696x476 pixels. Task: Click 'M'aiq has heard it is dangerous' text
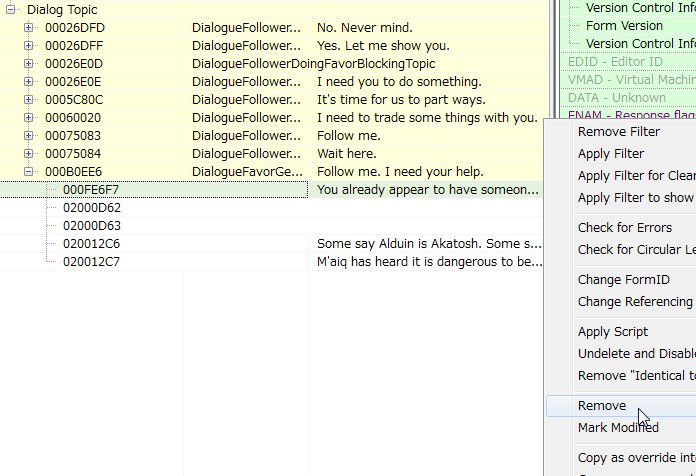tap(430, 262)
